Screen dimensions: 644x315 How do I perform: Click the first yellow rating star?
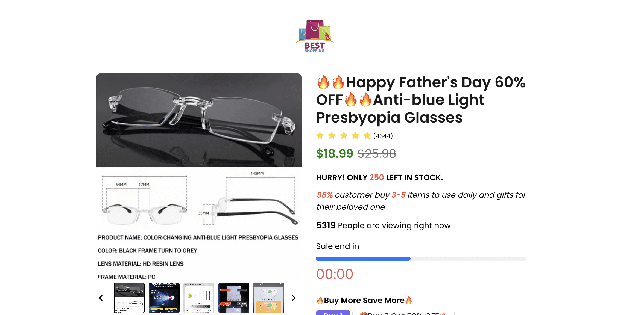click(320, 136)
